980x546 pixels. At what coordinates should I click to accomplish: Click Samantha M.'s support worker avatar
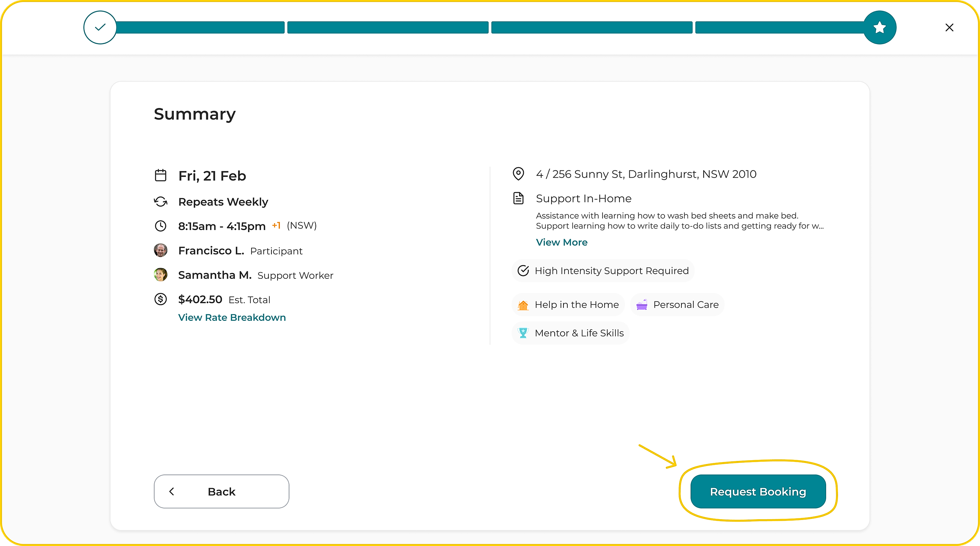160,275
